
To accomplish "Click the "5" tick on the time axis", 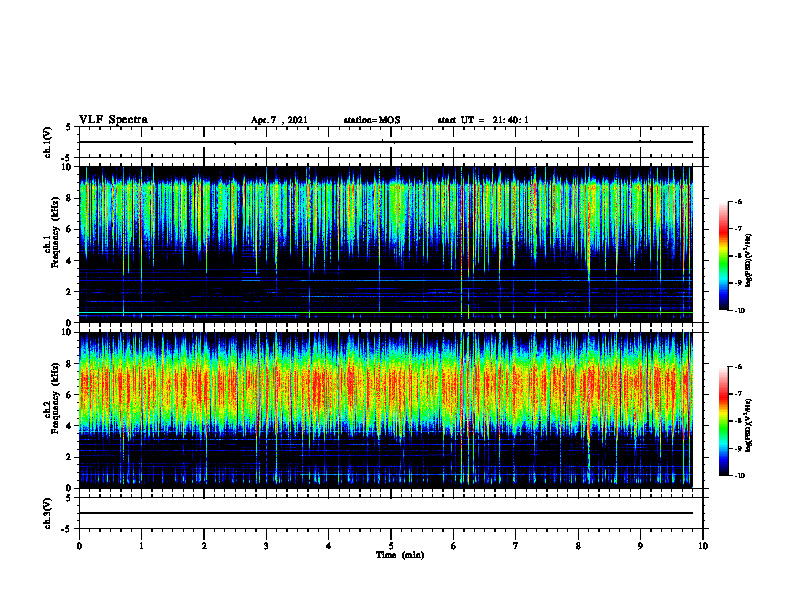I will 391,546.
